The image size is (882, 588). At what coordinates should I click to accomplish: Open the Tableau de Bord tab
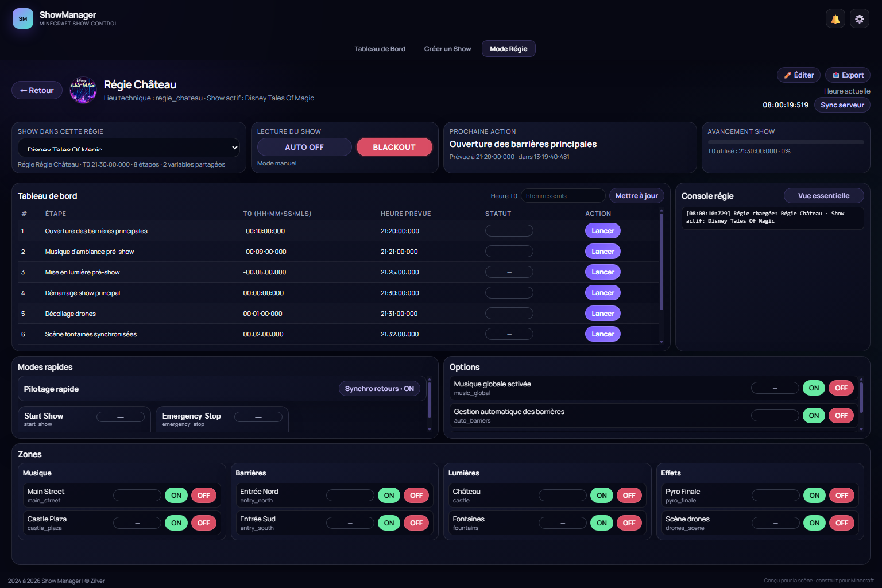[x=380, y=49]
